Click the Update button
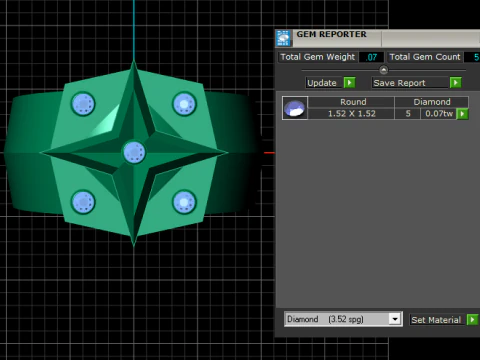 point(324,83)
